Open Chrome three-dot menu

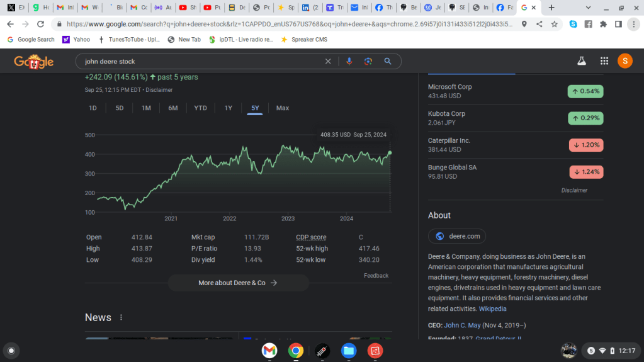coord(633,24)
